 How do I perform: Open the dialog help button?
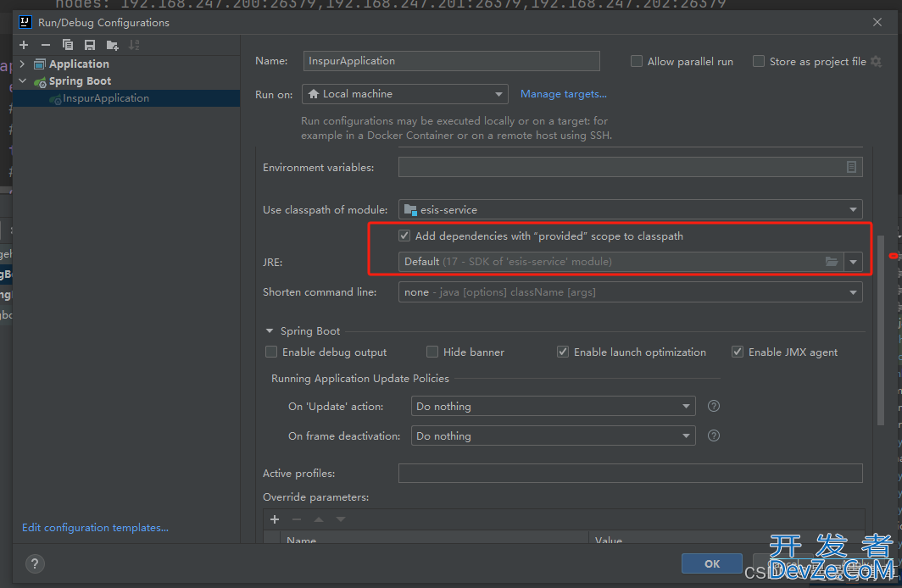[x=35, y=564]
